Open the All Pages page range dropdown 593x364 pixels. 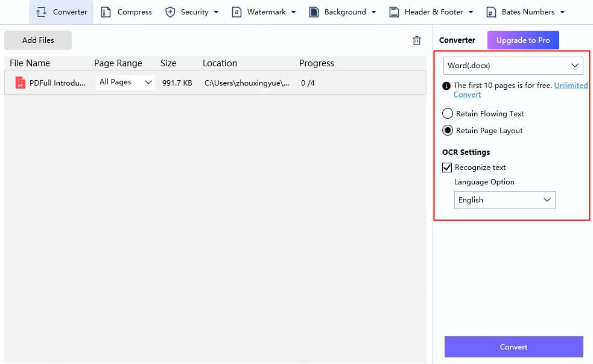point(125,81)
